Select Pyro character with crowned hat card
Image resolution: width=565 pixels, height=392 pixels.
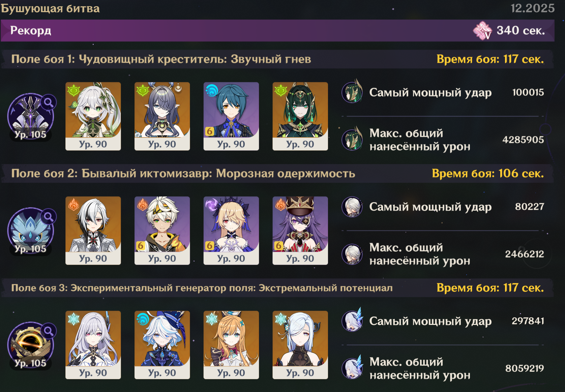[x=300, y=231]
